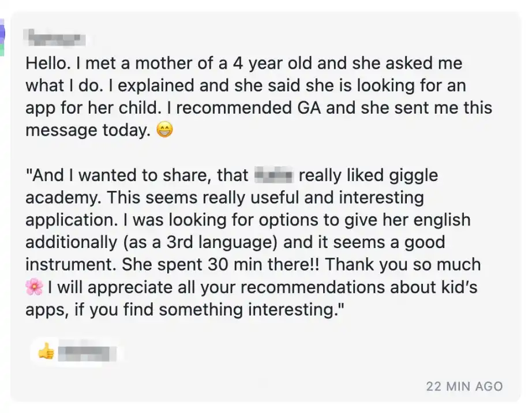This screenshot has height=413, width=532.
Task: Click the pink flower emoji
Action: click(x=35, y=287)
